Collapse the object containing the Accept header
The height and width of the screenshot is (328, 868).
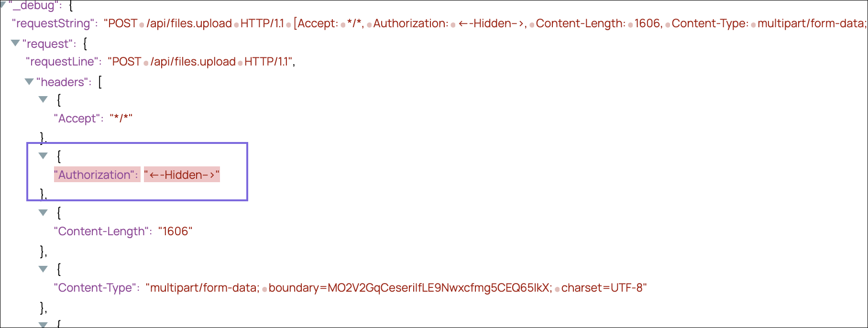[x=43, y=99]
